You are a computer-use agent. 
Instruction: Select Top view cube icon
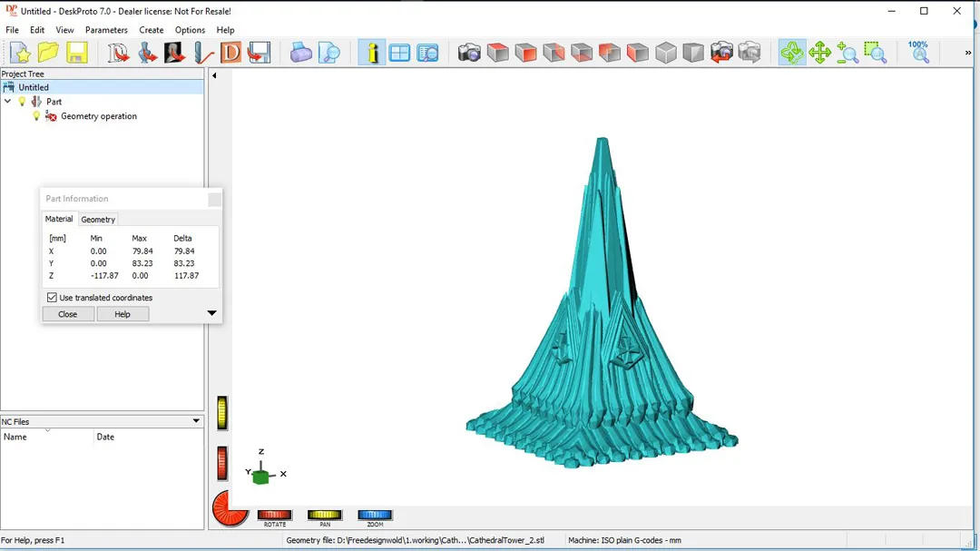(497, 53)
